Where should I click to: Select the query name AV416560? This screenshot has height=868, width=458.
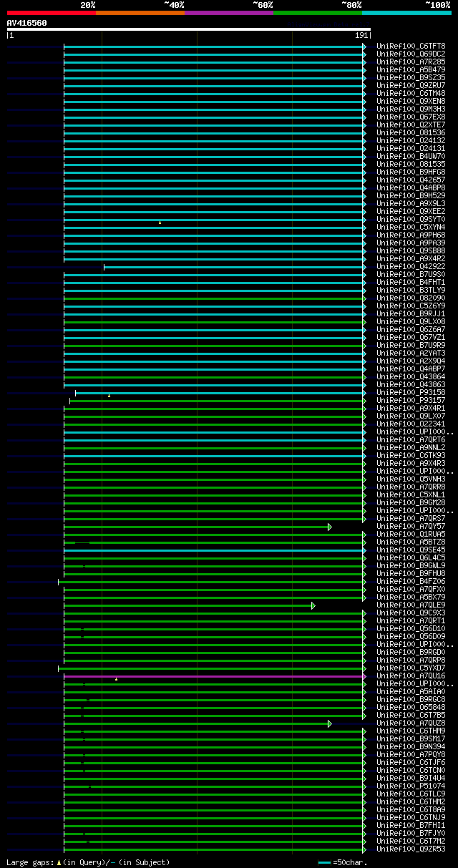(x=26, y=23)
